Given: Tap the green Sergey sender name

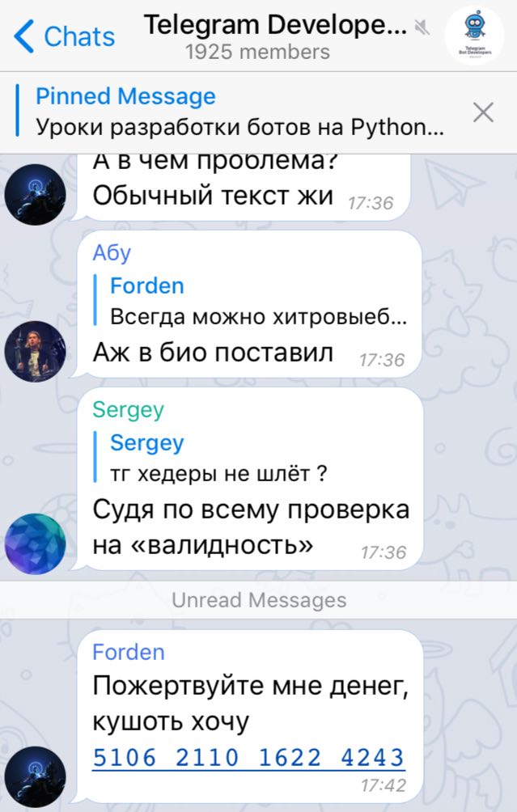Looking at the screenshot, I should pos(129,409).
